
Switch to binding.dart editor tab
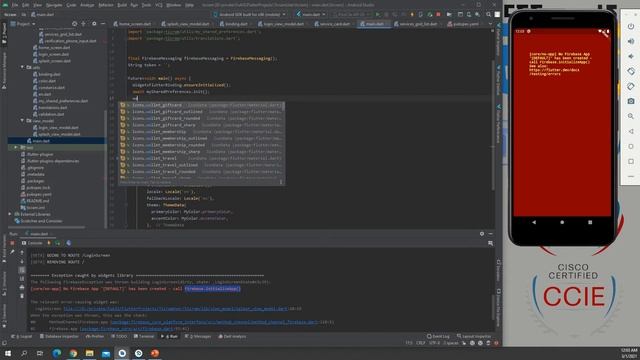point(233,24)
